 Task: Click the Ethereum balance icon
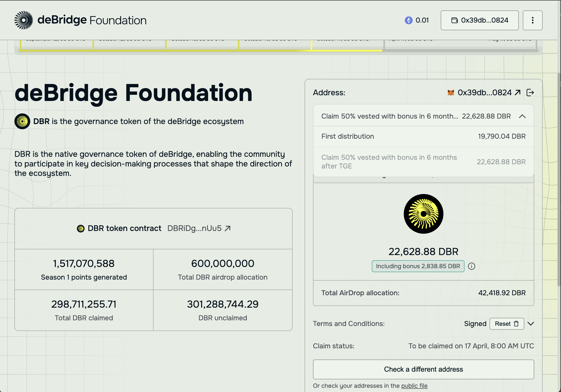(408, 20)
